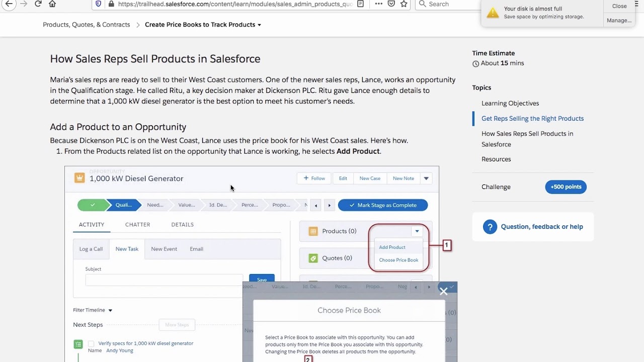
Task: Open more actions arrow beside New Note
Action: tap(426, 178)
